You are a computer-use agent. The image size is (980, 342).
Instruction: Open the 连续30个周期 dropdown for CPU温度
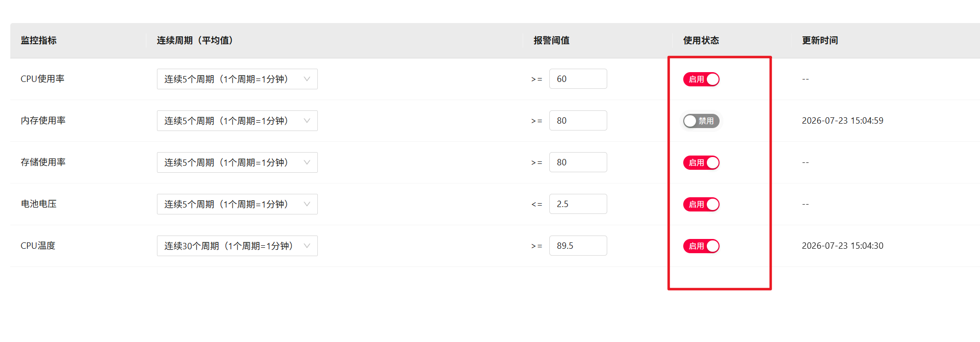pos(237,246)
